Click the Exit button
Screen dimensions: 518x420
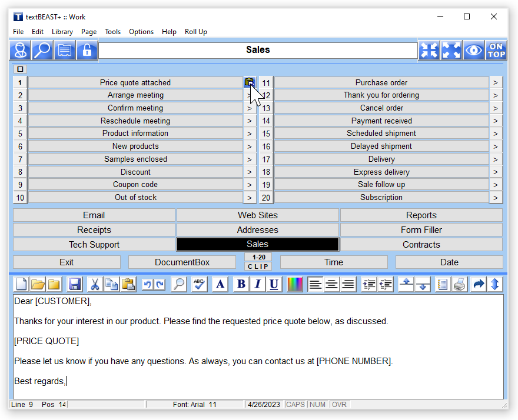67,262
